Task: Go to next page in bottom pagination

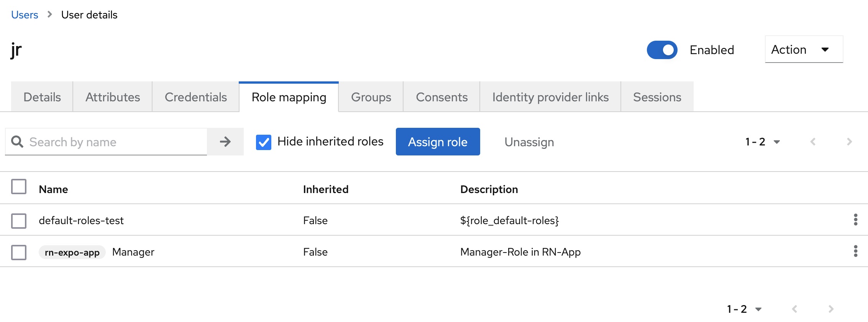Action: click(831, 309)
